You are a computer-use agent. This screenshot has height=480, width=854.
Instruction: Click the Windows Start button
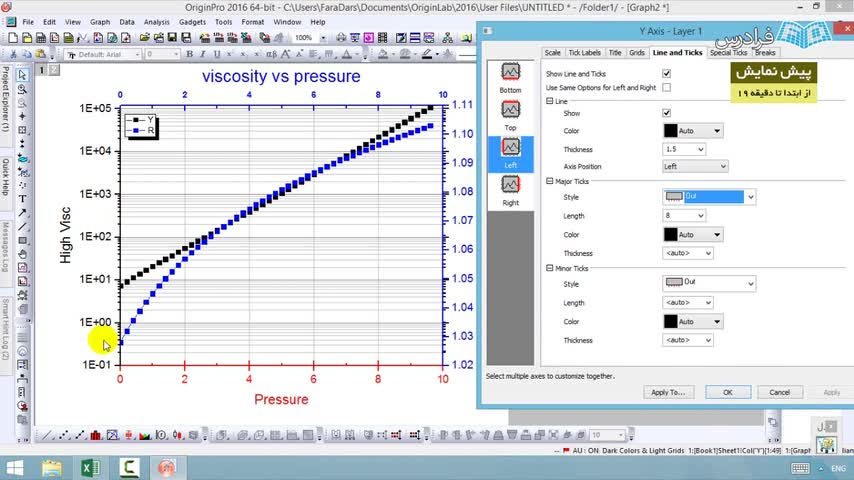pyautogui.click(x=15, y=468)
